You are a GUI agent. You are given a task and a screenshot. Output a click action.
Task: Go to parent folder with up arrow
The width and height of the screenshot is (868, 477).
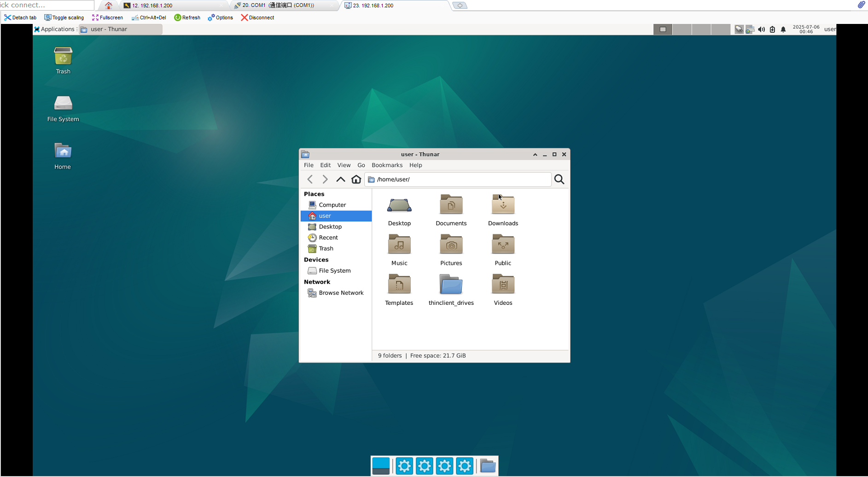tap(341, 179)
